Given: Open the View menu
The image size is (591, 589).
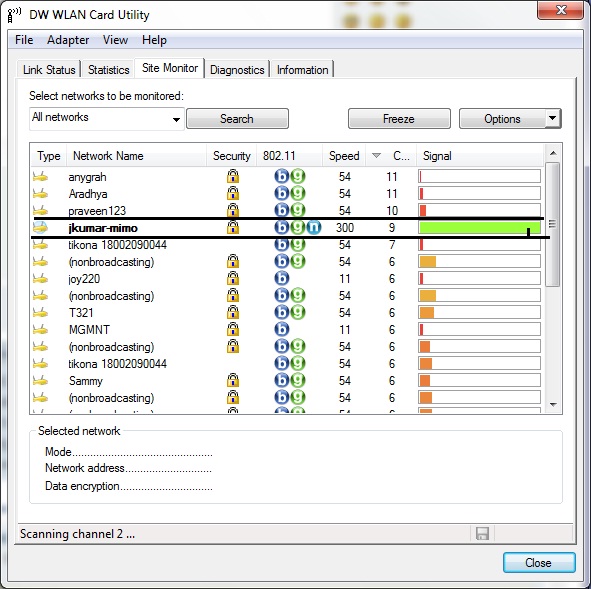Looking at the screenshot, I should (x=115, y=40).
